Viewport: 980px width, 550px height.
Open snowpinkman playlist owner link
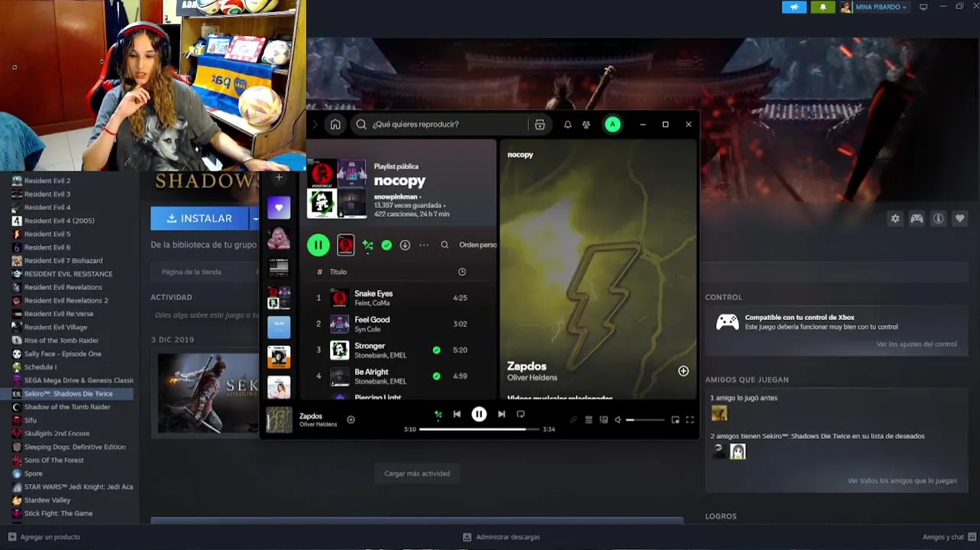[x=396, y=196]
